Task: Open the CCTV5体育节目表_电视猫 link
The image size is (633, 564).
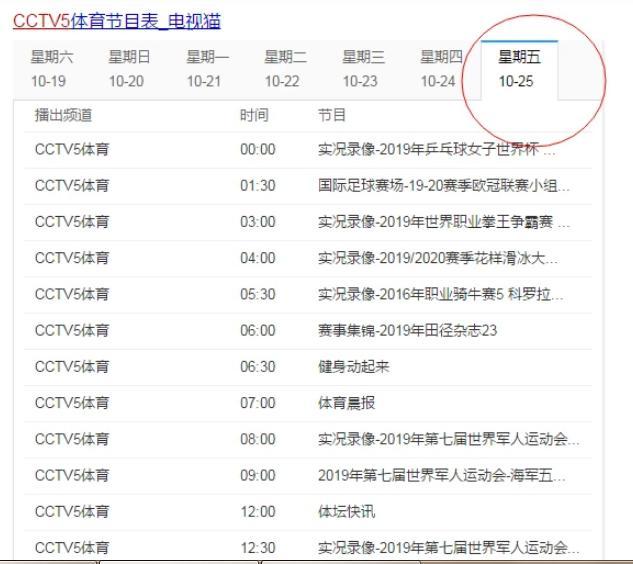Action: tap(117, 21)
